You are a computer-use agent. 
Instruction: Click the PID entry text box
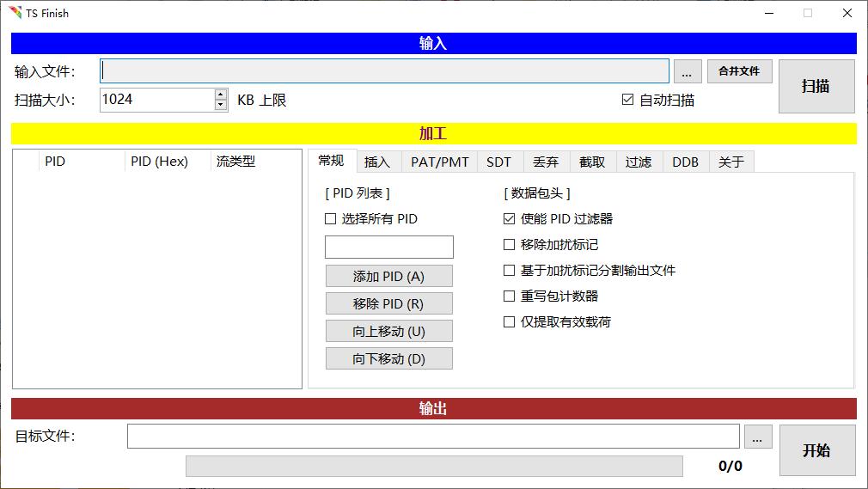coord(389,247)
